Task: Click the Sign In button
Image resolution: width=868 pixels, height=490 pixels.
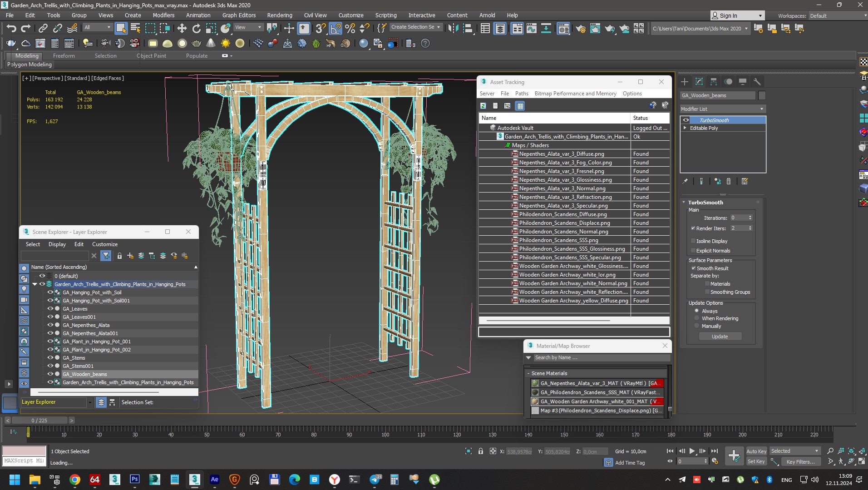Action: (x=737, y=15)
